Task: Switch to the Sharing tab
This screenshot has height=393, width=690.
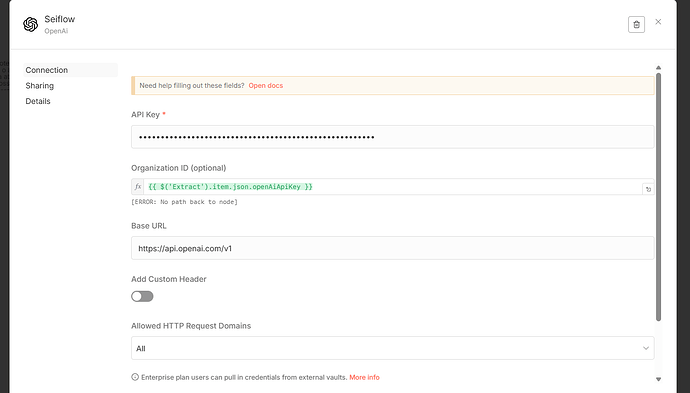Action: pyautogui.click(x=40, y=86)
